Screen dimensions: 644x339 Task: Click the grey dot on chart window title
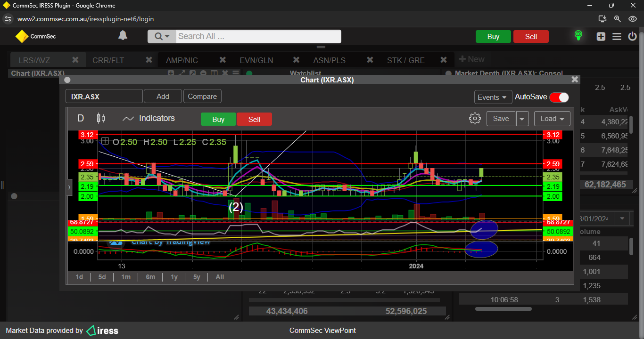coord(67,80)
